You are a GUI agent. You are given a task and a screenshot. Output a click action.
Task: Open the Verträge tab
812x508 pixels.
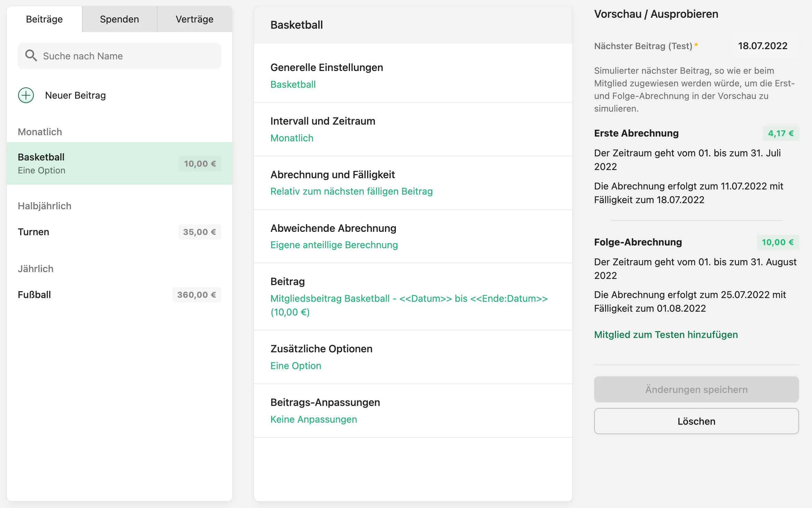tap(195, 19)
